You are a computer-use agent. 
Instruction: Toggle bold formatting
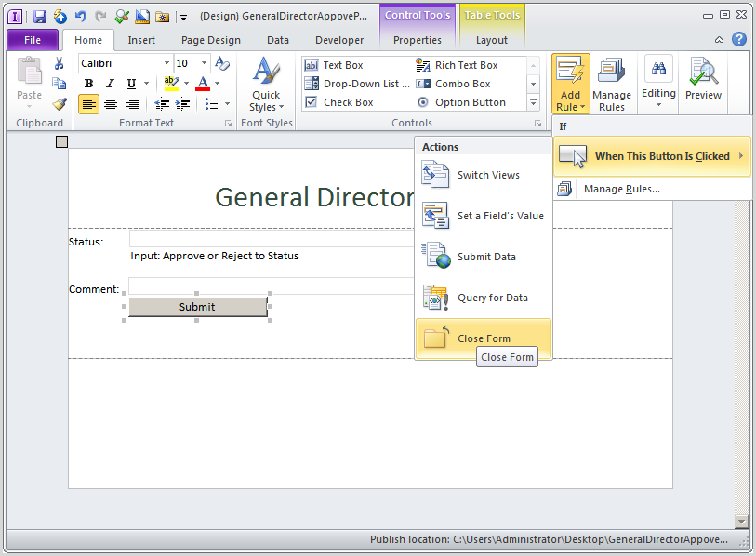coord(87,83)
